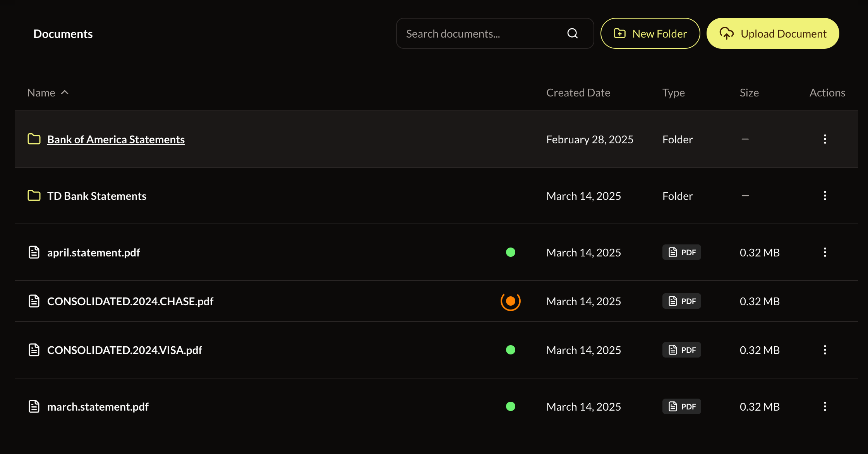Click the green status dot for april.statement.pdf
The height and width of the screenshot is (454, 868).
tap(510, 252)
